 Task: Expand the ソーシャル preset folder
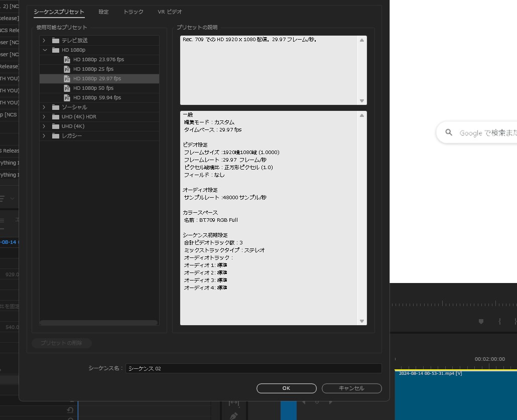point(44,107)
